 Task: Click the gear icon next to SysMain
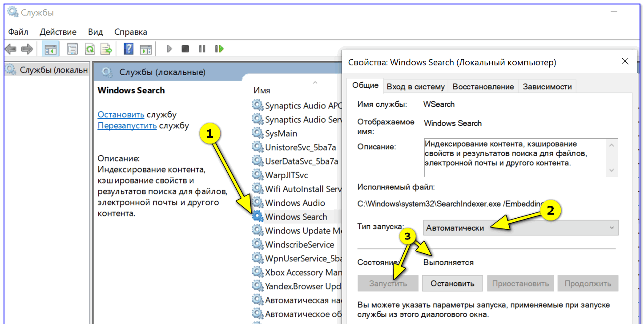pyautogui.click(x=258, y=133)
